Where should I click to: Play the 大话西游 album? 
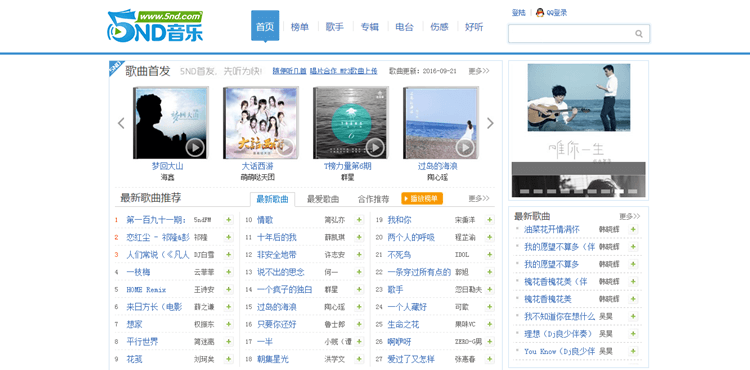click(285, 148)
